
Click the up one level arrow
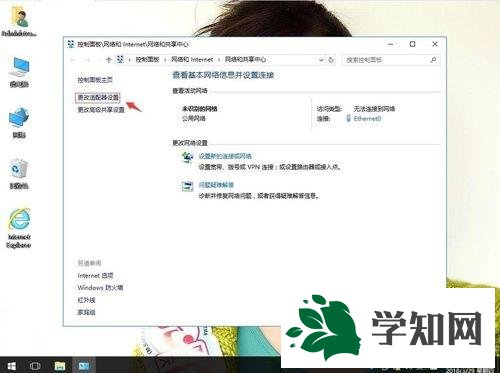(108, 60)
